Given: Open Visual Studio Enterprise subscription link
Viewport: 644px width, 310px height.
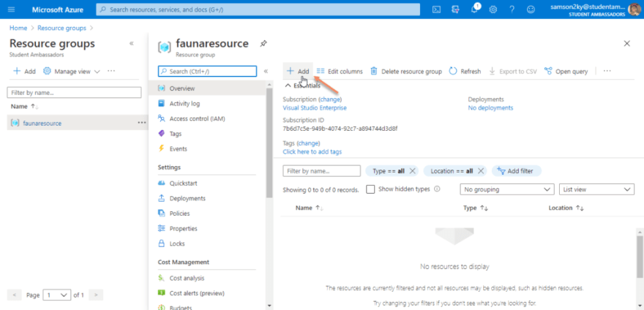Looking at the screenshot, I should [315, 107].
